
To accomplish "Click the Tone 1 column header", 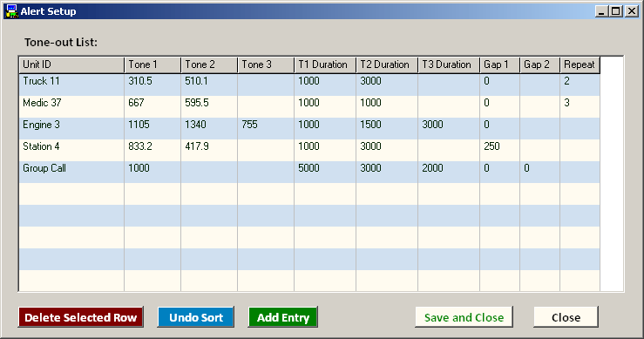I will 153,64.
